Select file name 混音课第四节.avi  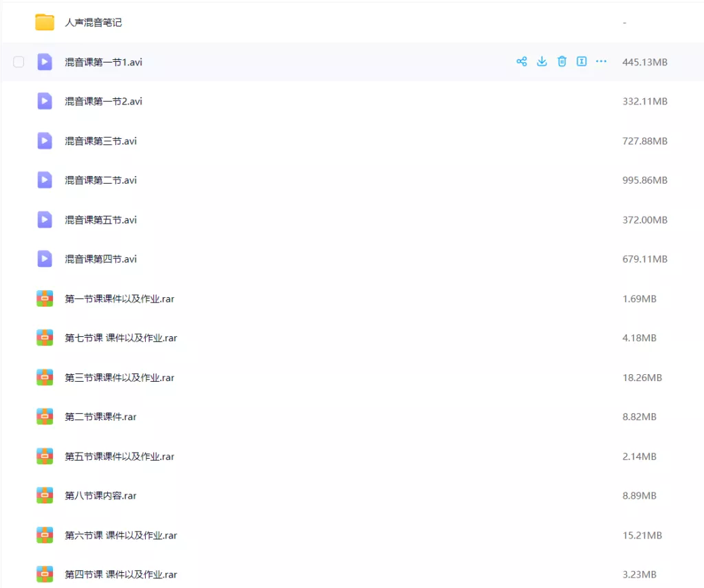[x=100, y=259]
